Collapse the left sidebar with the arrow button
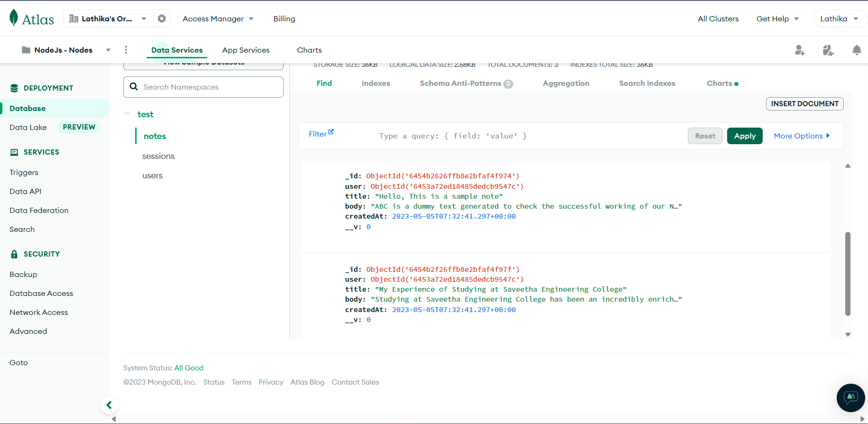The width and height of the screenshot is (868, 424). click(x=109, y=405)
